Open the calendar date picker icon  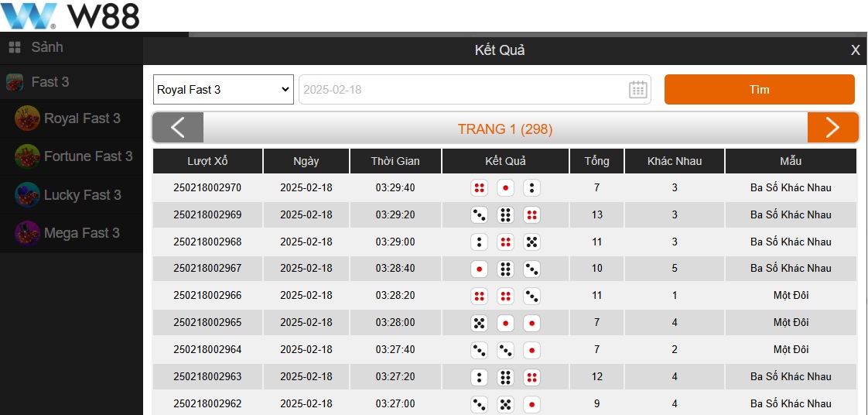(638, 89)
